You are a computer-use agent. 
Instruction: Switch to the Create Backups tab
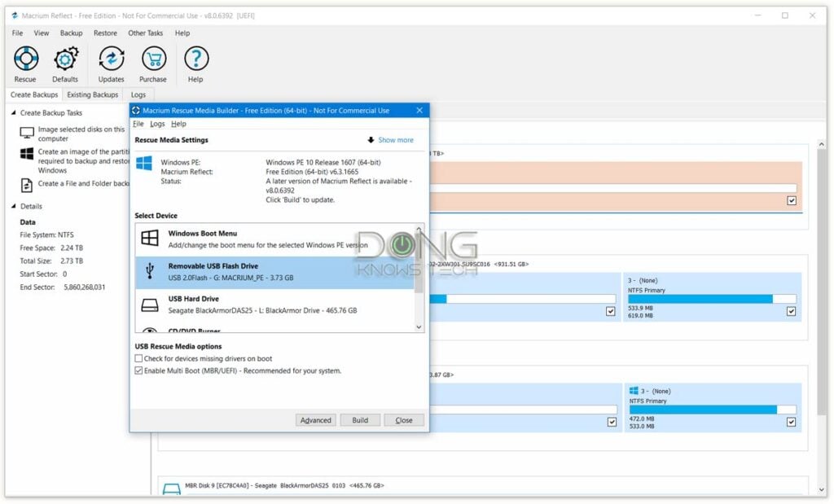pos(34,94)
